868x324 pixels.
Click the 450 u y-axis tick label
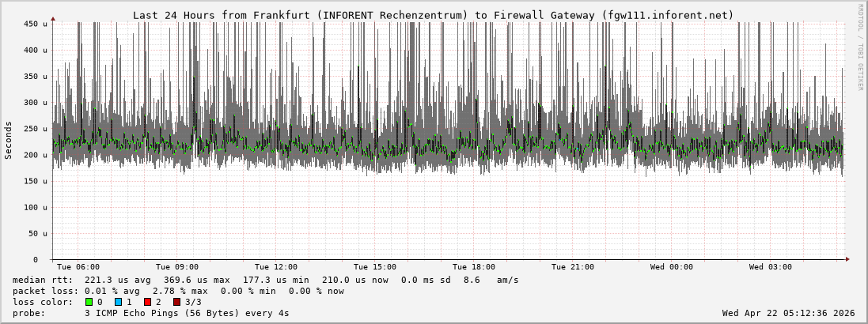pos(37,24)
